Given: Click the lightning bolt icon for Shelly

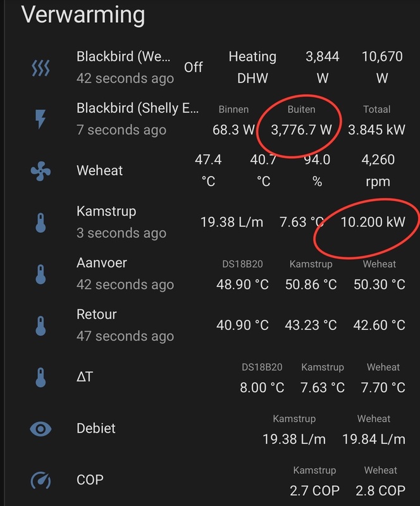Looking at the screenshot, I should [x=40, y=119].
